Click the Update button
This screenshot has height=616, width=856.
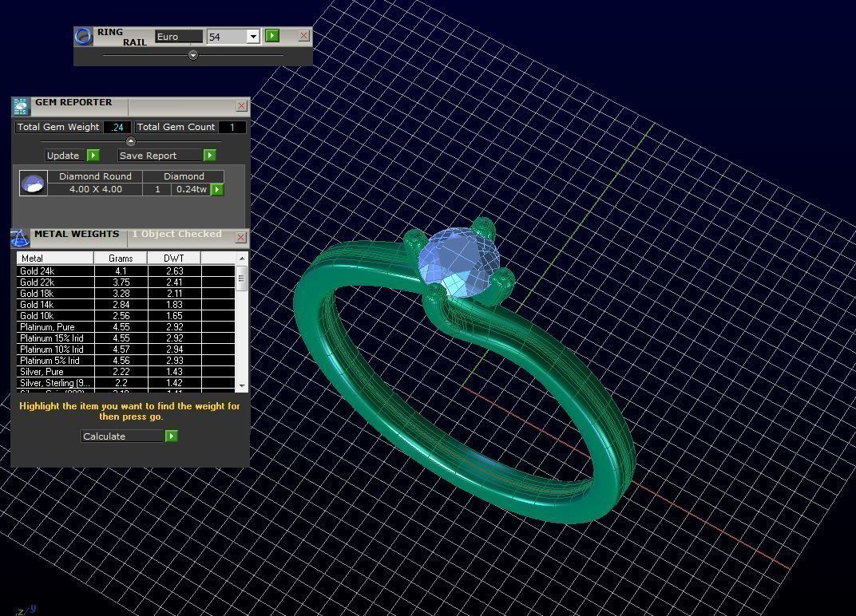[x=65, y=156]
